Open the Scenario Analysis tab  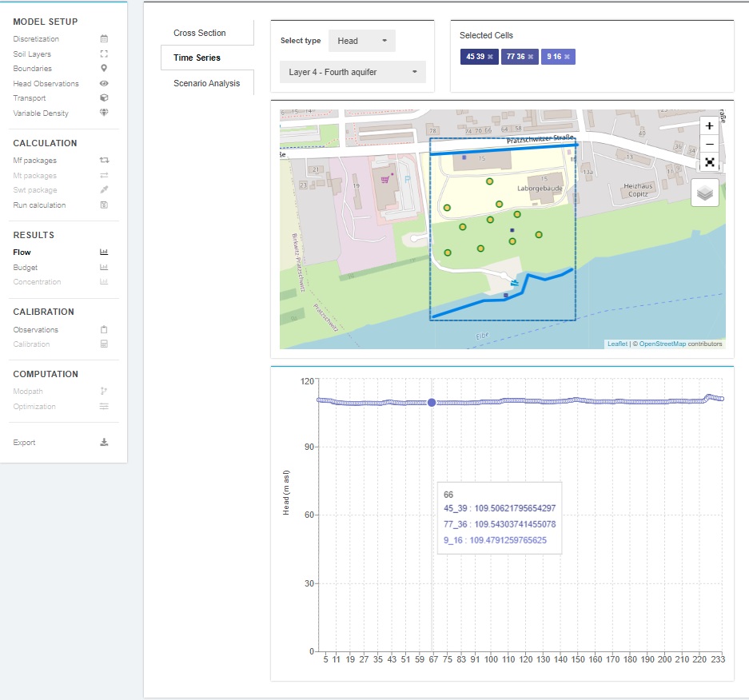tap(208, 82)
